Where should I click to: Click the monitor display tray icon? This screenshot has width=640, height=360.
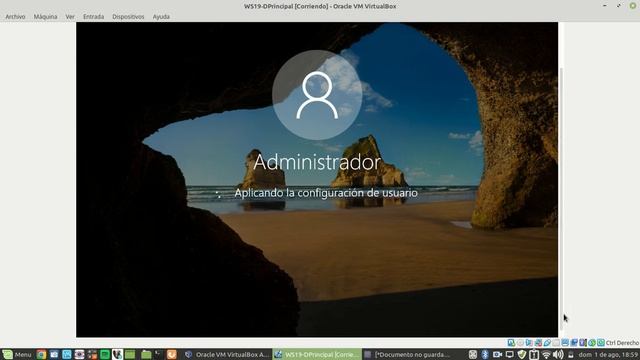point(509,354)
